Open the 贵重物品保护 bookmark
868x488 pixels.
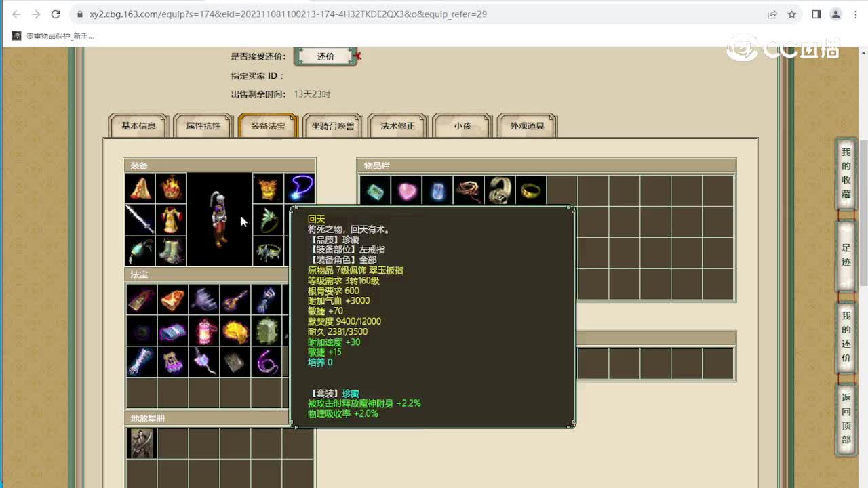(x=54, y=36)
